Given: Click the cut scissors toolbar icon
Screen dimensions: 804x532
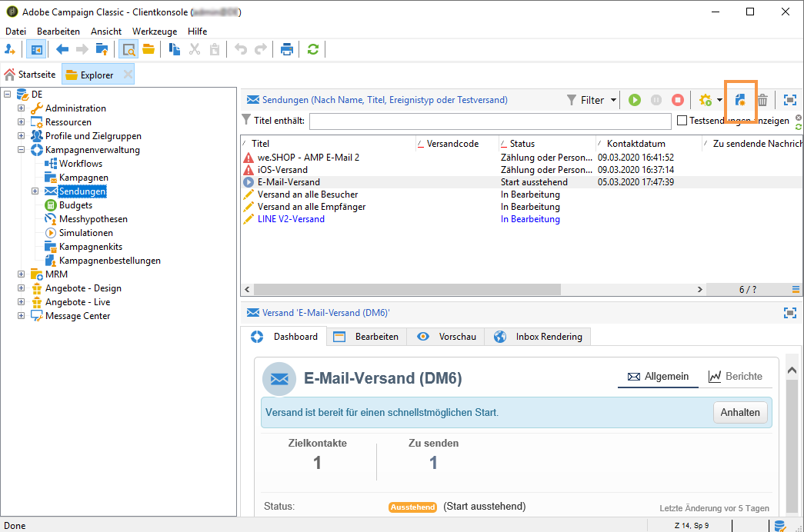Looking at the screenshot, I should (x=195, y=49).
